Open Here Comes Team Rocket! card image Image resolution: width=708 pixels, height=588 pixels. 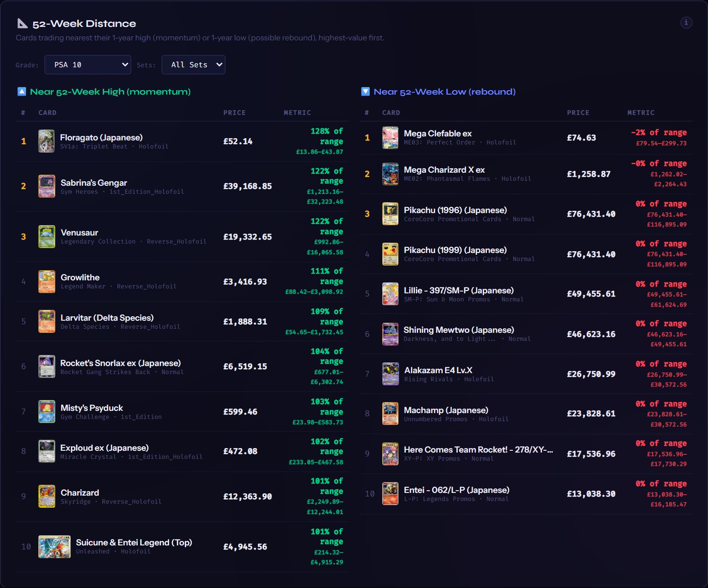[x=390, y=454]
